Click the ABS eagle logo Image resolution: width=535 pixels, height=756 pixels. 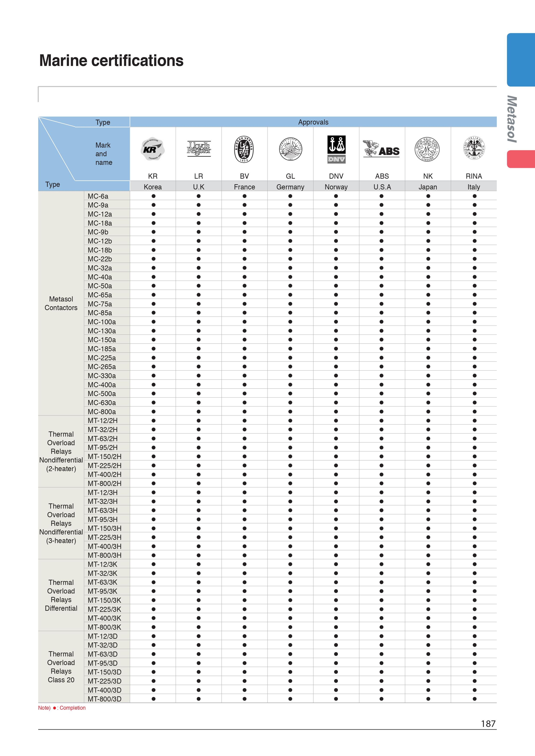tap(381, 149)
